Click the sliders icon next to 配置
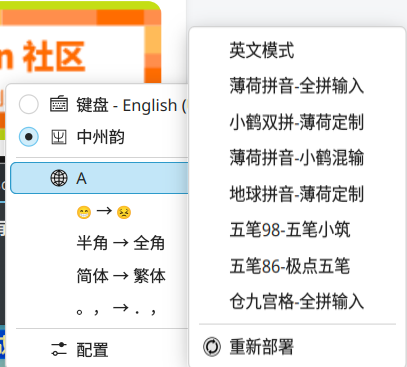Image resolution: width=407 pixels, height=367 pixels. [59, 349]
